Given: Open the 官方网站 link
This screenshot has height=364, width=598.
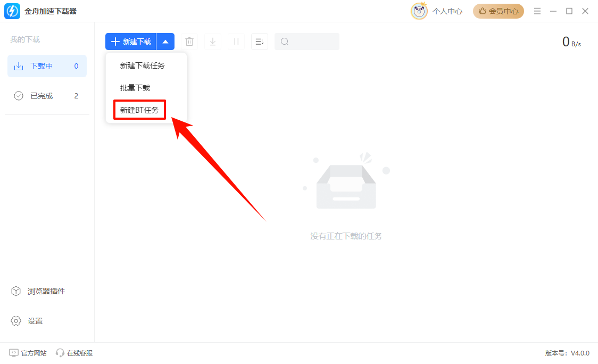Looking at the screenshot, I should point(28,353).
